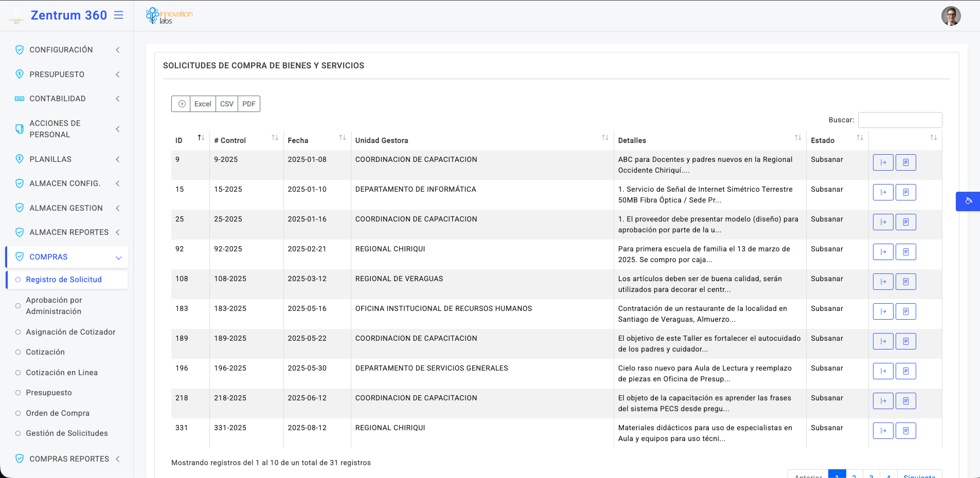Screen dimensions: 980x478
Task: Click forward arrow icon for request 218-2025
Action: pyautogui.click(x=883, y=401)
